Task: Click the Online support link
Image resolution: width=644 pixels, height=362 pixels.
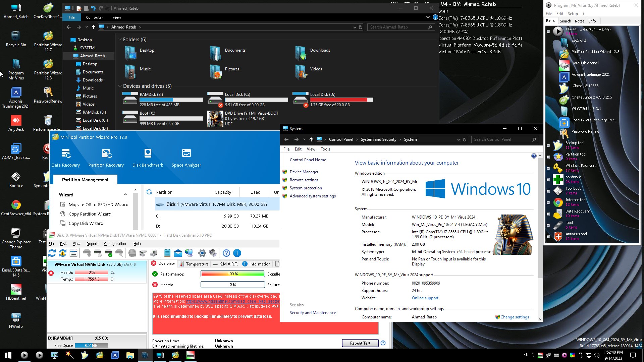Action: click(425, 298)
